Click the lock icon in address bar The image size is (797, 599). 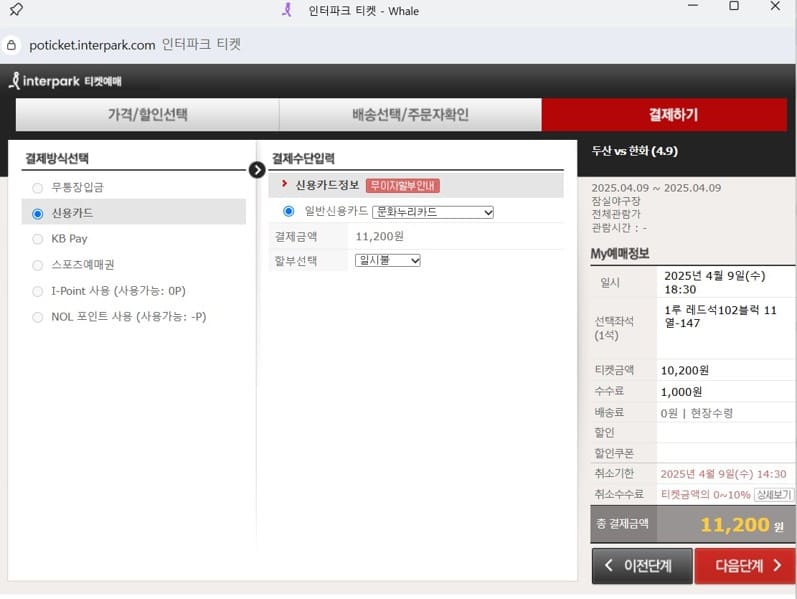point(11,45)
